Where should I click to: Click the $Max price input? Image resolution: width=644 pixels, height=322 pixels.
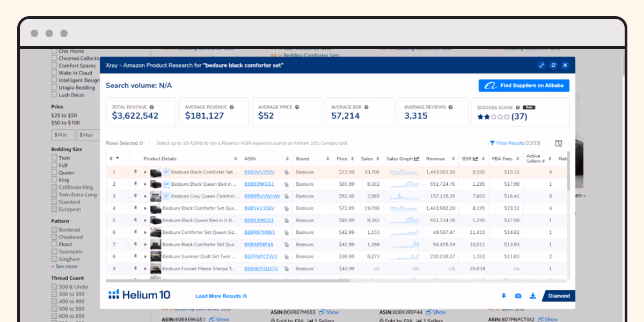tap(87, 135)
